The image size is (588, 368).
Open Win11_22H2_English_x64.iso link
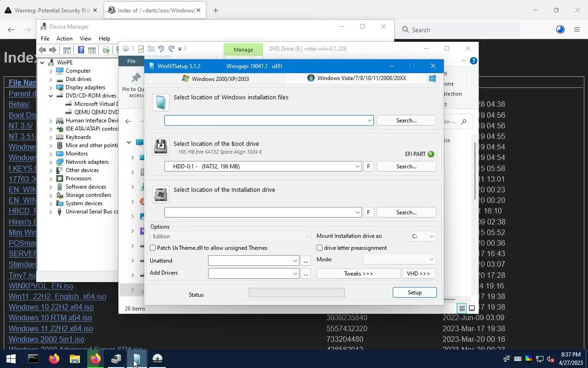tap(57, 296)
